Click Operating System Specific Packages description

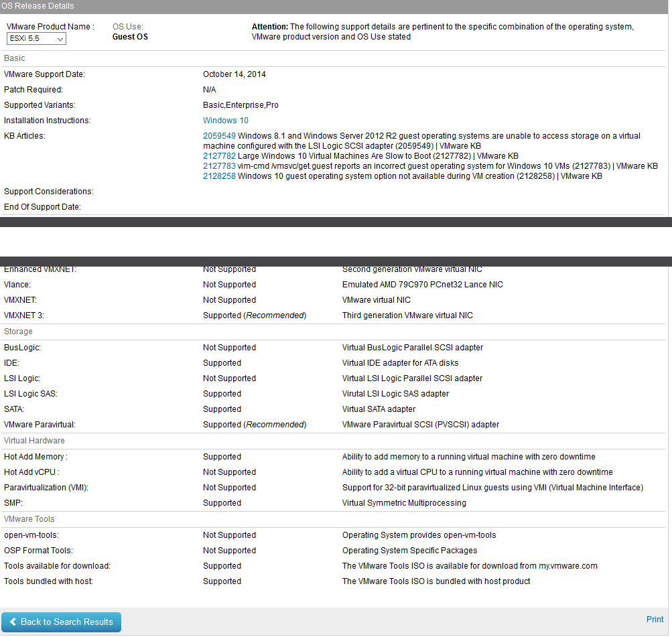[x=410, y=551]
